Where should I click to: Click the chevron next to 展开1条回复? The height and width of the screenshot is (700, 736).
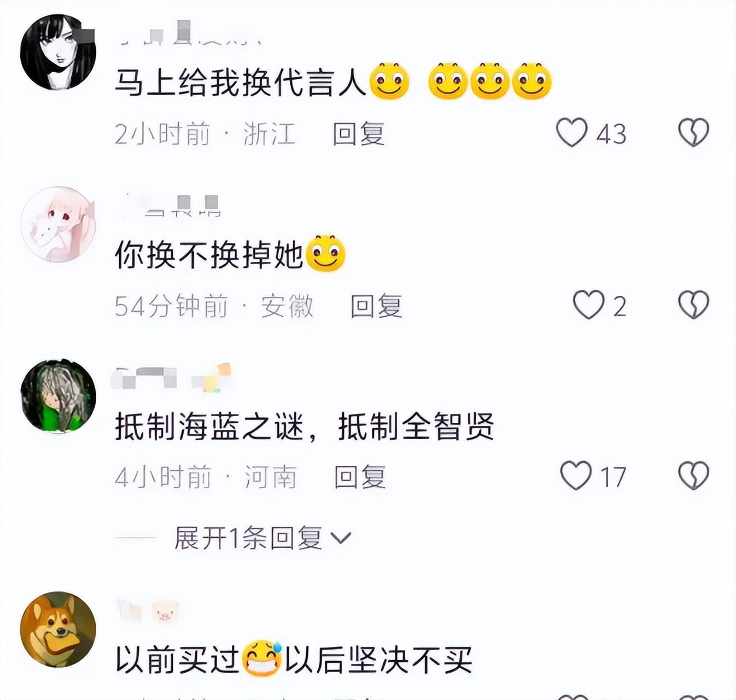(341, 539)
